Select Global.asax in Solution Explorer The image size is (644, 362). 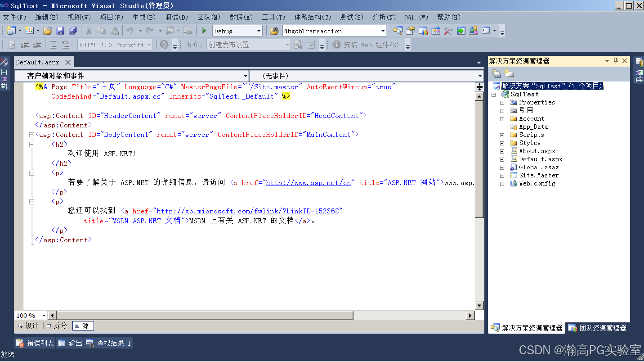point(539,167)
